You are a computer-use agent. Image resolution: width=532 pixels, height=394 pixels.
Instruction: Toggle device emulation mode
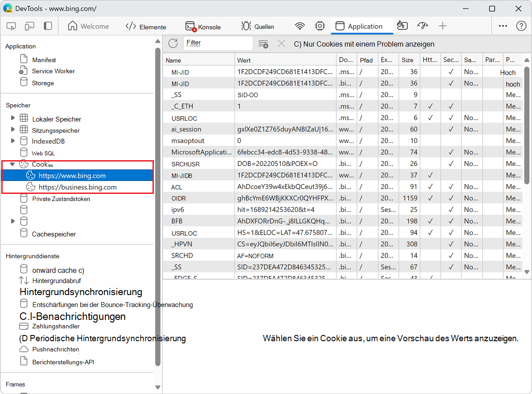click(x=30, y=26)
